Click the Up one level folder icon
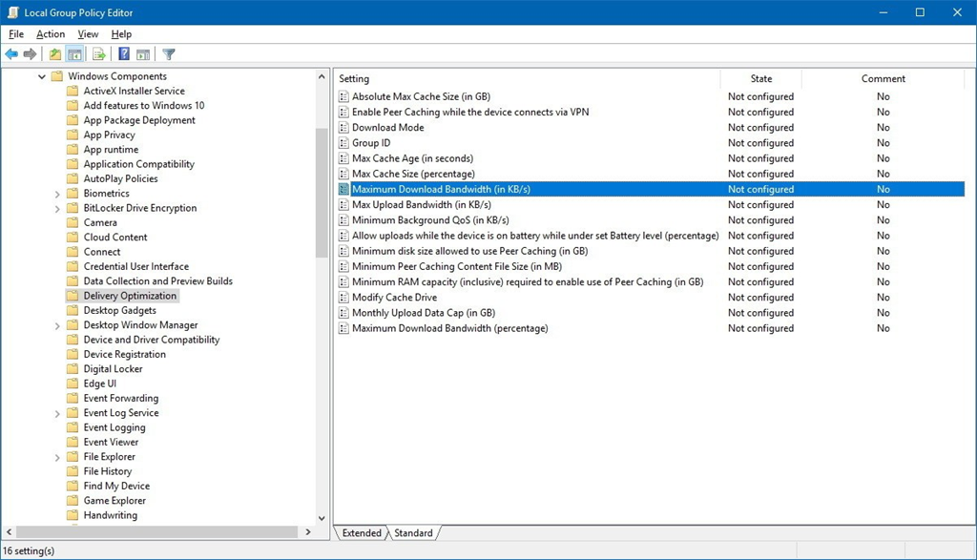 click(55, 54)
